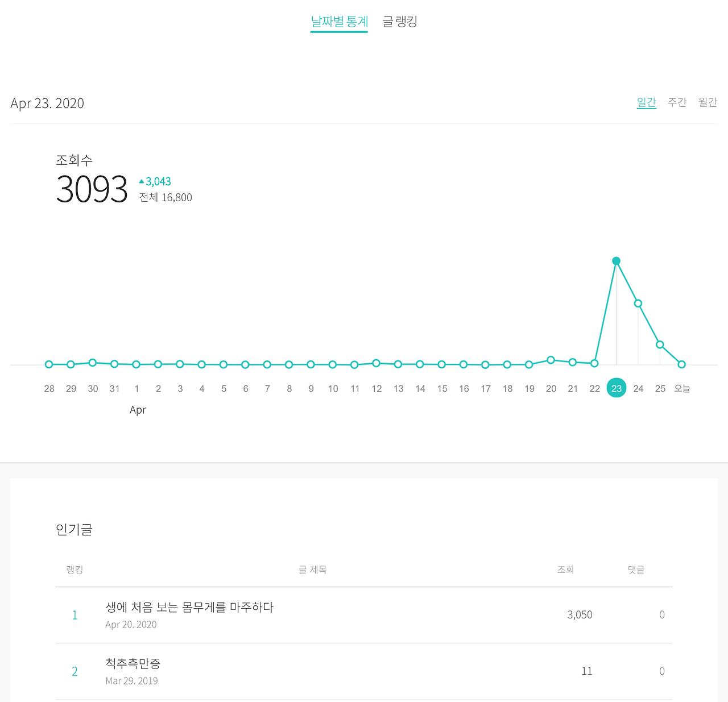Screen dimensions: 728x702
Task: Open the post 생에 처음 보는 몸무게를 마주하다
Action: 190,607
